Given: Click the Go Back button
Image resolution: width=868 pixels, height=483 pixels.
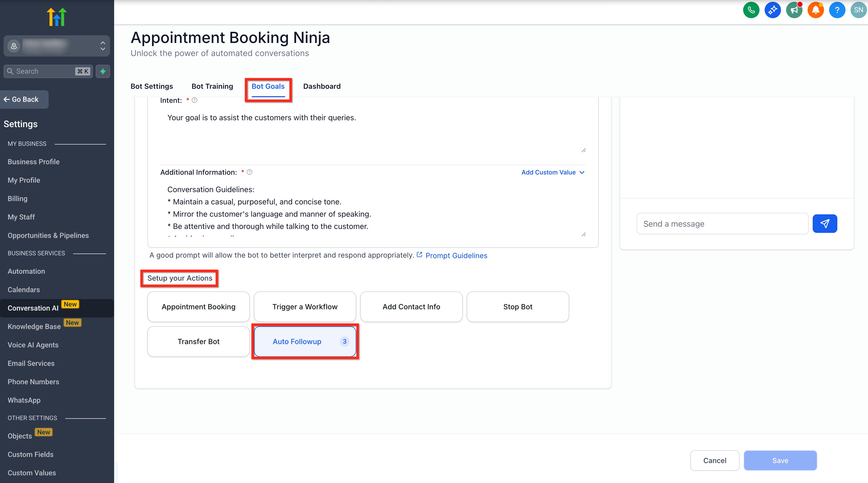Looking at the screenshot, I should click(x=24, y=99).
